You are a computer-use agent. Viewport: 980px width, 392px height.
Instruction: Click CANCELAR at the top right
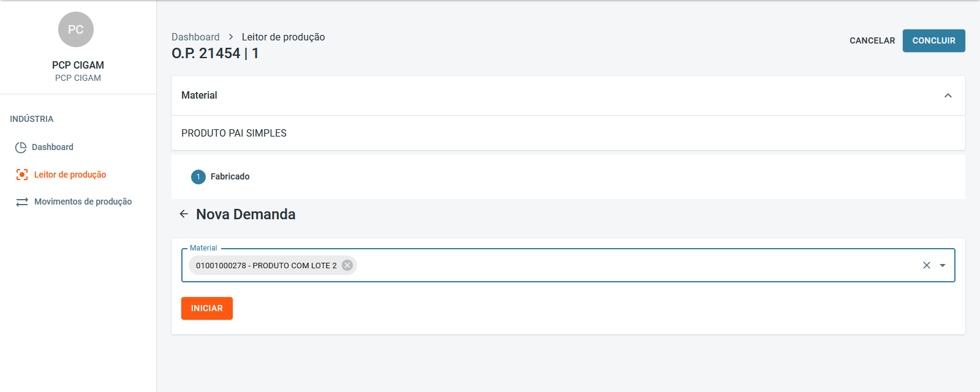tap(872, 40)
